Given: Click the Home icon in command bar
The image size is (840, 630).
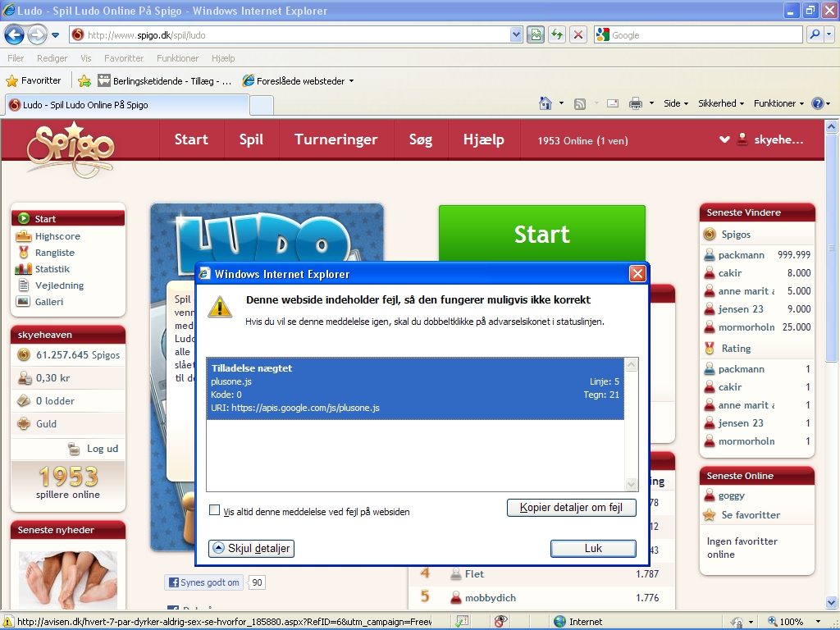Looking at the screenshot, I should pos(546,103).
